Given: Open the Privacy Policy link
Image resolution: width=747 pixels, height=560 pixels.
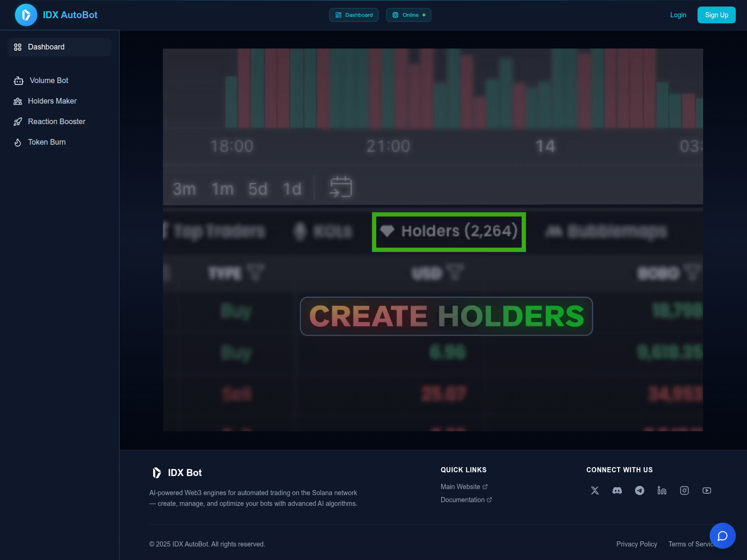Looking at the screenshot, I should click(637, 544).
